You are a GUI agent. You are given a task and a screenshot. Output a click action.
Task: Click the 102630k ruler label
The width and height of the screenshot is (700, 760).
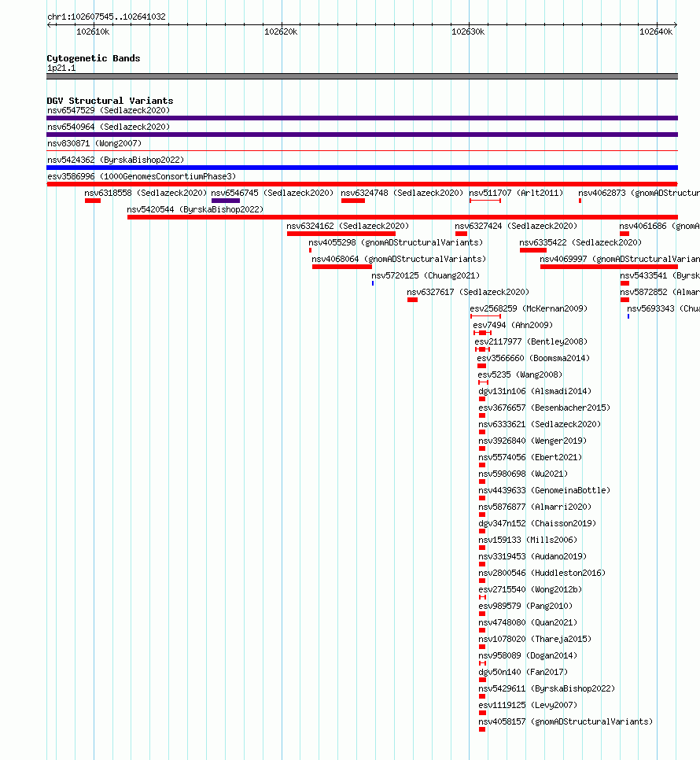468,32
